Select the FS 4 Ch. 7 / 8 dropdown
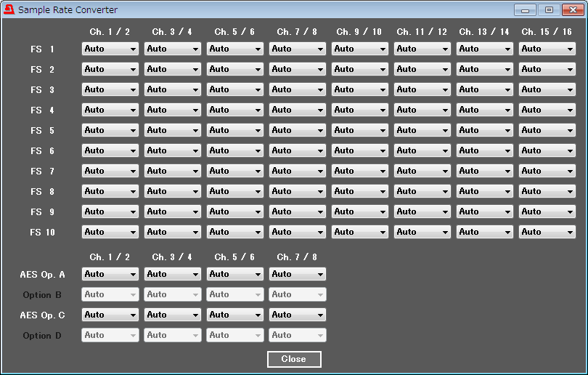The height and width of the screenshot is (375, 588). 297,110
